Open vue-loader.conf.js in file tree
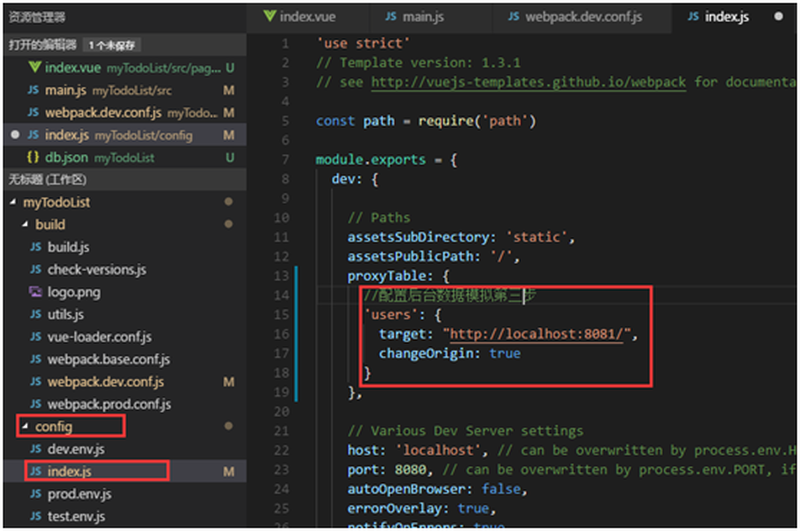Viewport: 800px width, 531px height. 125,337
